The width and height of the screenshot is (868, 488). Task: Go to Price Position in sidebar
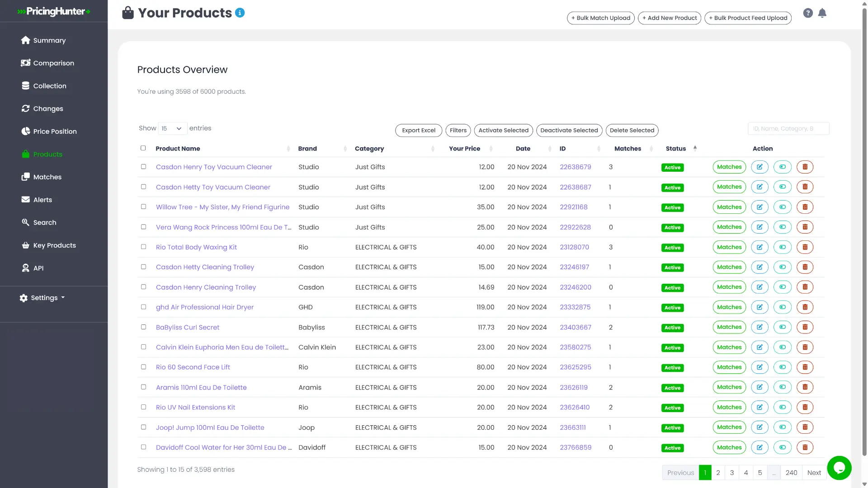pyautogui.click(x=55, y=131)
